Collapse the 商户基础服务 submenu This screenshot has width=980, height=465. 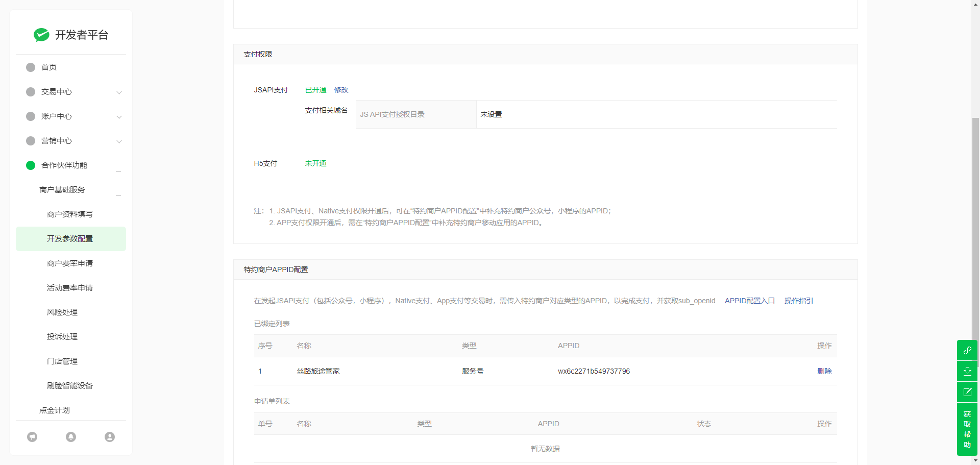[x=118, y=195]
